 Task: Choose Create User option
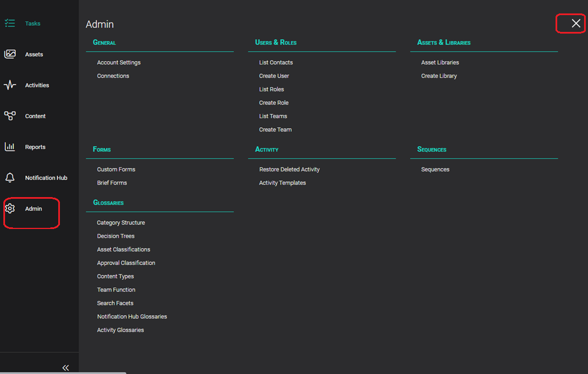click(x=274, y=76)
